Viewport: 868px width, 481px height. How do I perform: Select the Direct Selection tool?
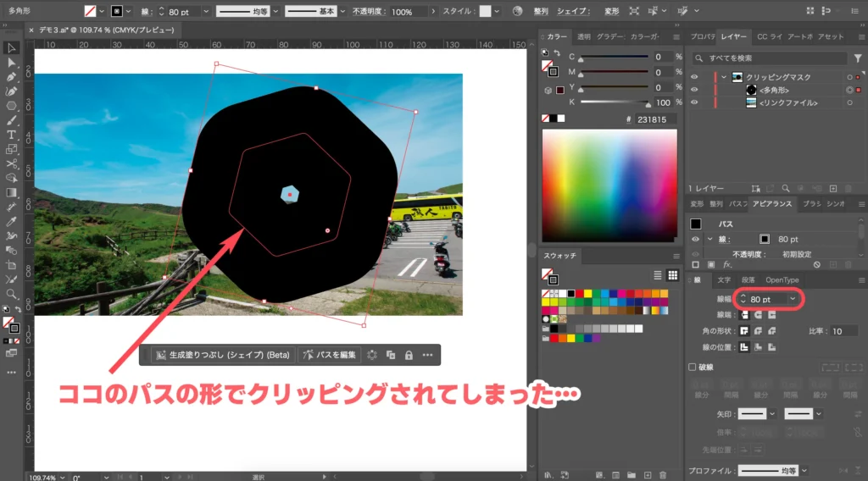[x=11, y=63]
